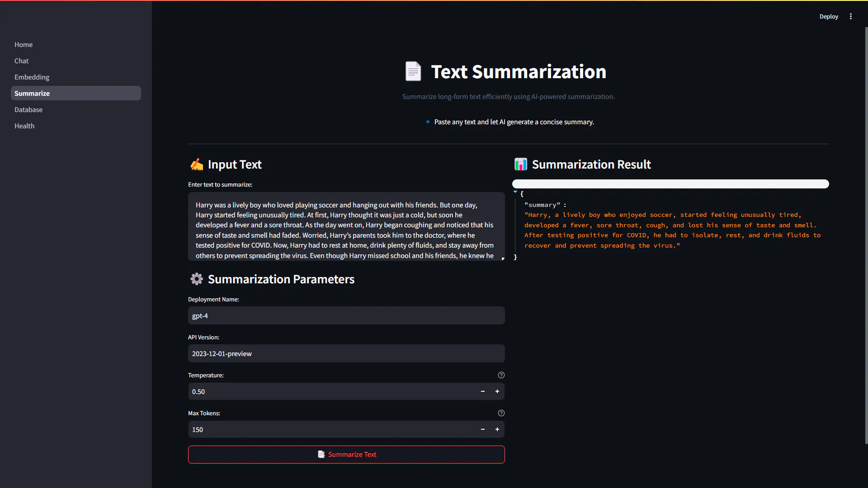The height and width of the screenshot is (488, 868).
Task: Decrease Max Tokens with the minus button
Action: coord(483,429)
